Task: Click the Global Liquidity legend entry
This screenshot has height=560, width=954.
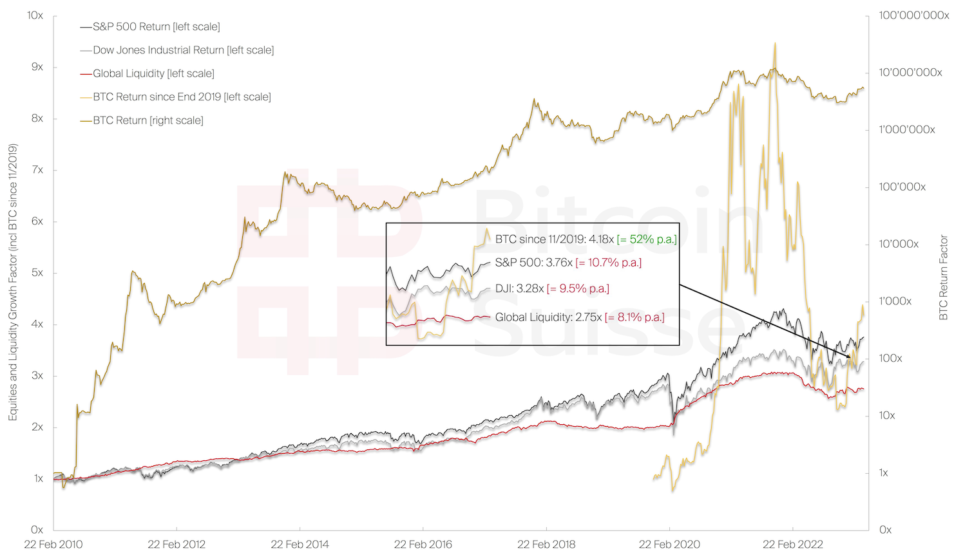Action: tap(153, 73)
